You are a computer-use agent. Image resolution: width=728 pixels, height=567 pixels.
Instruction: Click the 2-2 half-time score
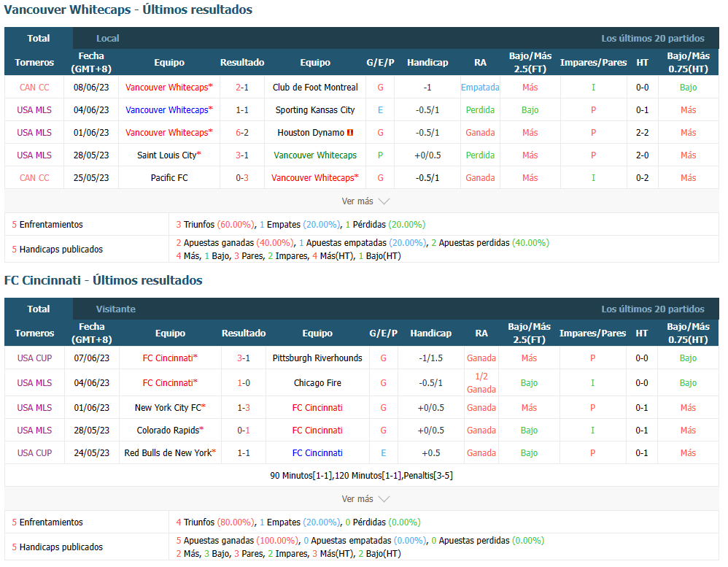click(x=642, y=133)
